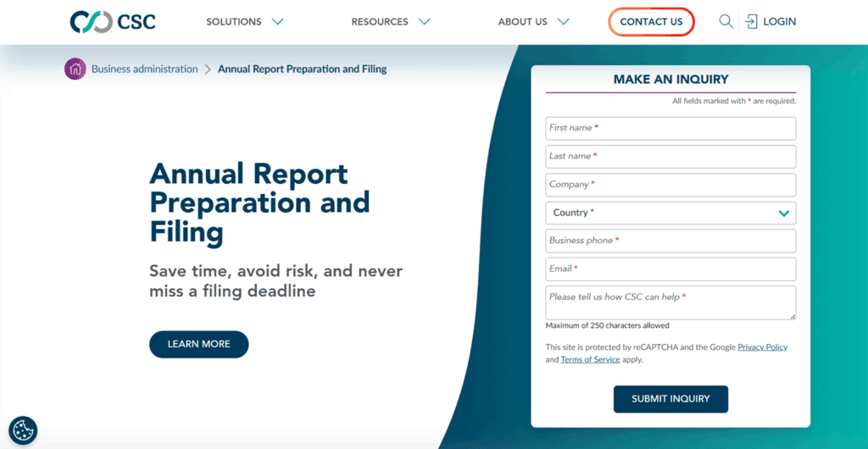868x449 pixels.
Task: Open the Google Privacy Policy link
Action: [x=762, y=347]
